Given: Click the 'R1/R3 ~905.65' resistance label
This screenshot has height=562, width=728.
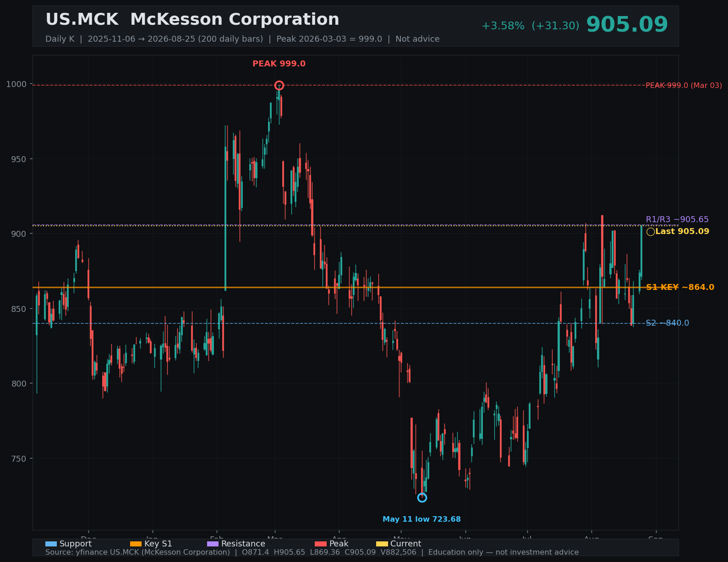Looking at the screenshot, I should [677, 220].
